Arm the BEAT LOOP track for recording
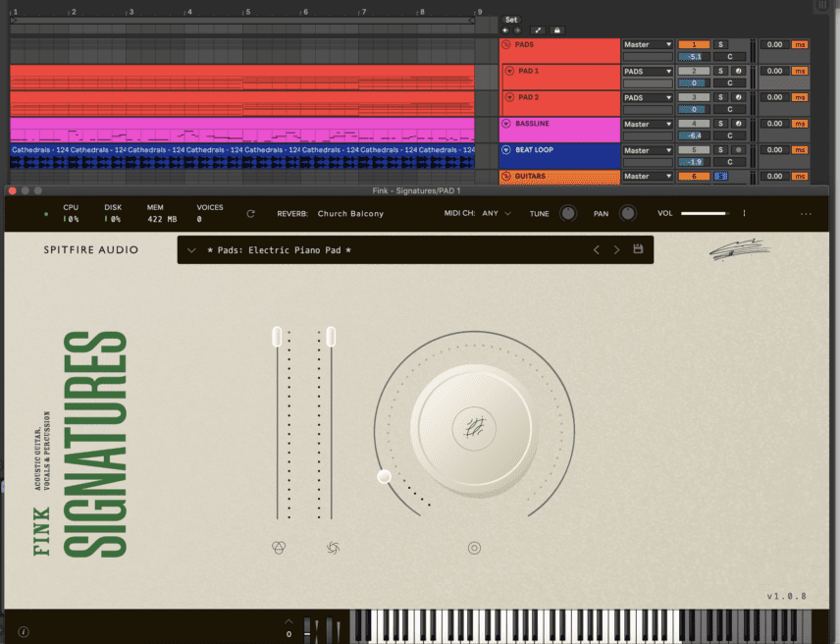The height and width of the screenshot is (644, 840). [738, 149]
